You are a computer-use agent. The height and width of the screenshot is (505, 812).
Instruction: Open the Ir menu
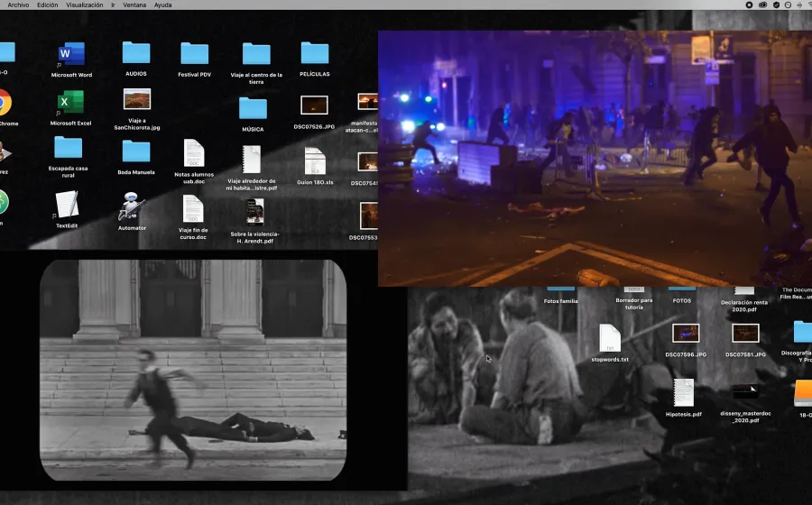(113, 5)
